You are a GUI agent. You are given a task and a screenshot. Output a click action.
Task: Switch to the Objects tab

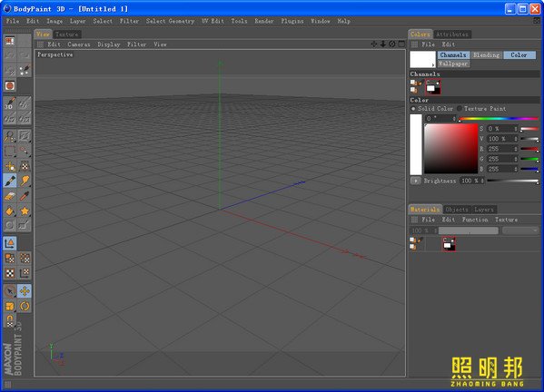point(457,210)
